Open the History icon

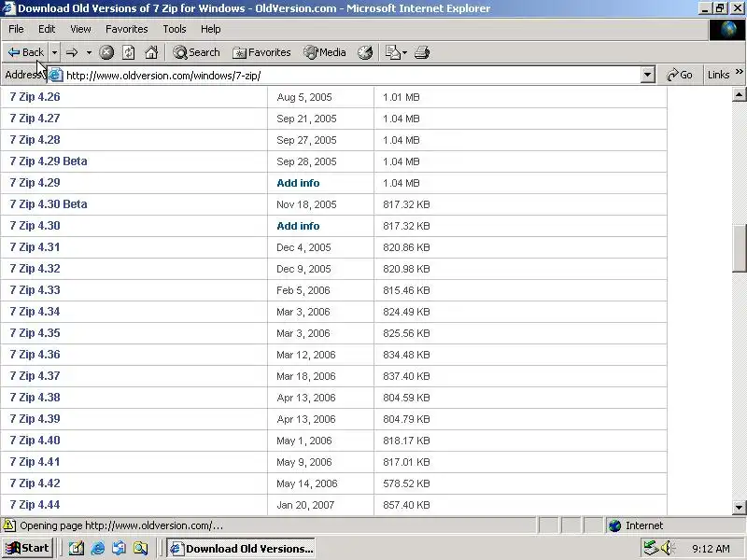coord(365,52)
